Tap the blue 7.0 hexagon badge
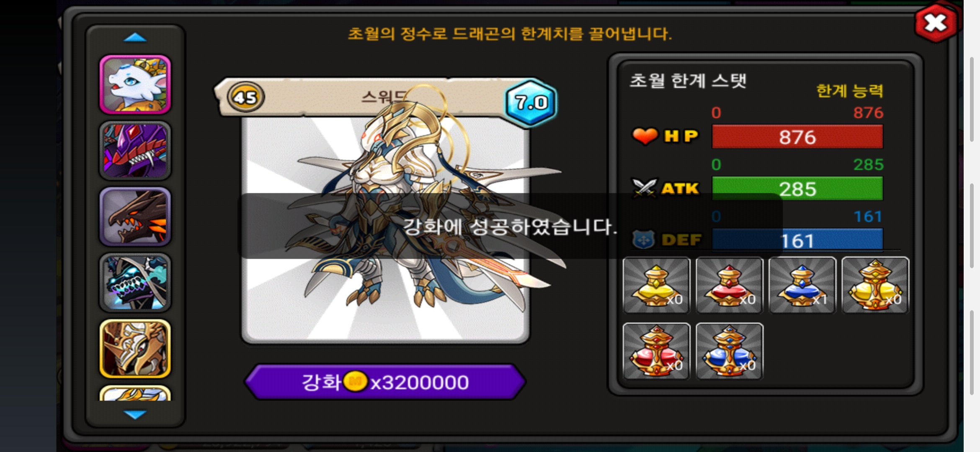 [x=531, y=102]
